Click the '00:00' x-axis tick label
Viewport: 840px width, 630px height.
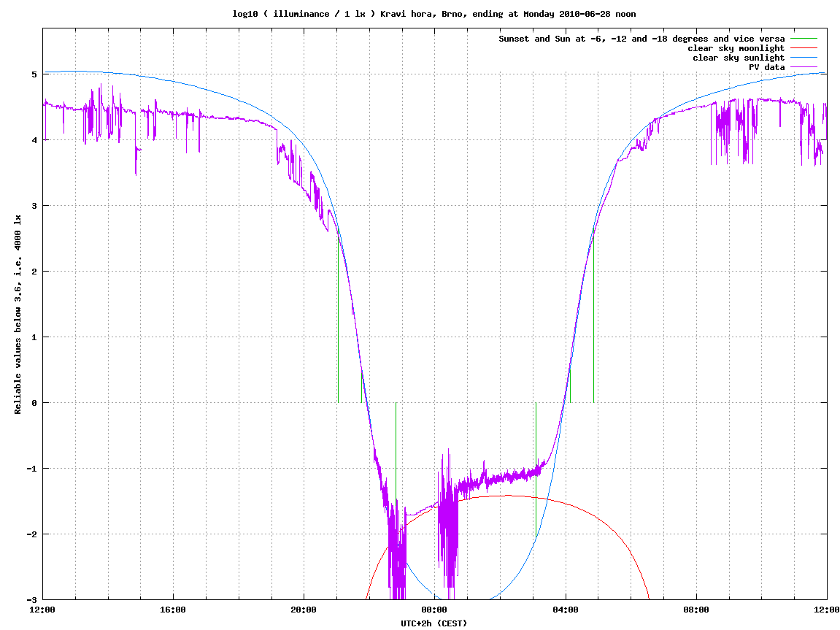coord(434,610)
